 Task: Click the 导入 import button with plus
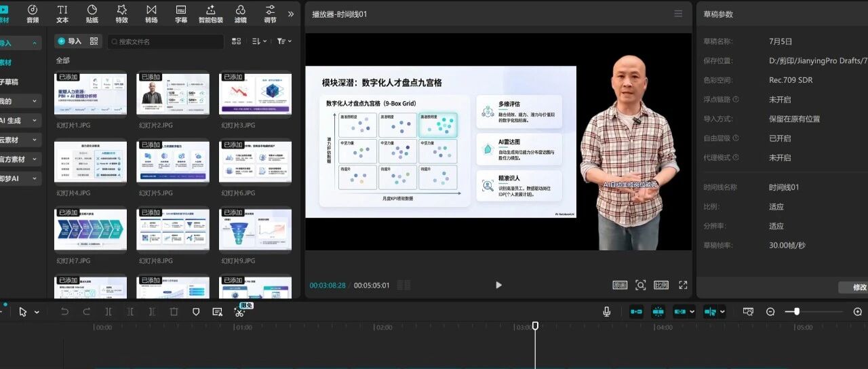coord(69,41)
